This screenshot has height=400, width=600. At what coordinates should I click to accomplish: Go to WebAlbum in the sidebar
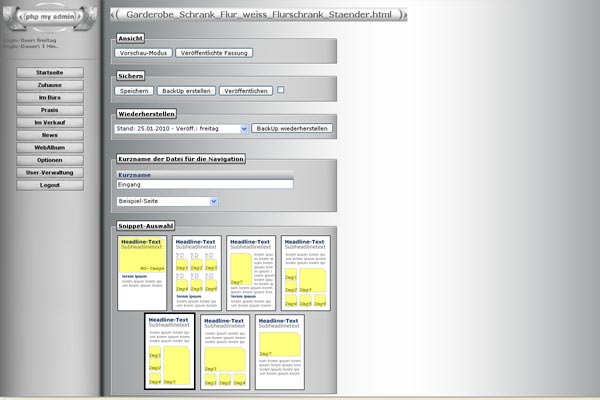coord(49,147)
